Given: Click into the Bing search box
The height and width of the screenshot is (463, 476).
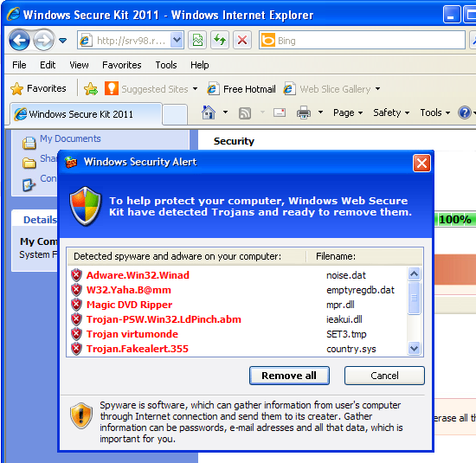Looking at the screenshot, I should 370,41.
